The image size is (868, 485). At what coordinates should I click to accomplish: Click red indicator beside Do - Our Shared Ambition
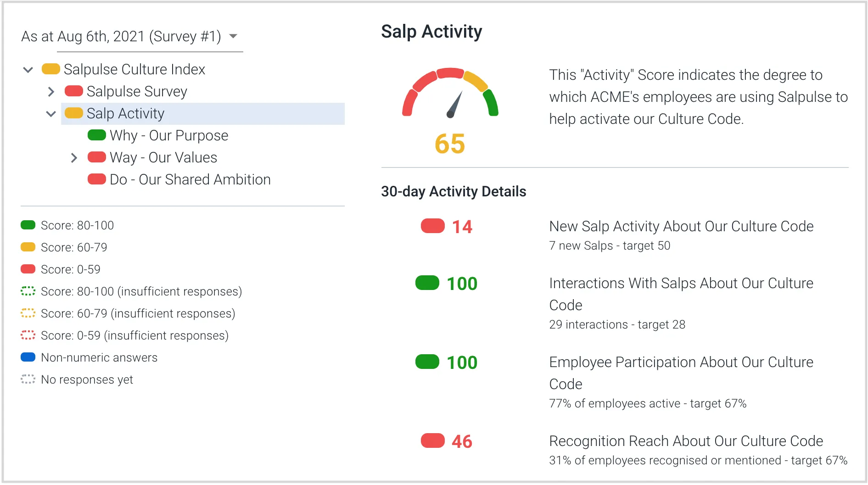97,179
